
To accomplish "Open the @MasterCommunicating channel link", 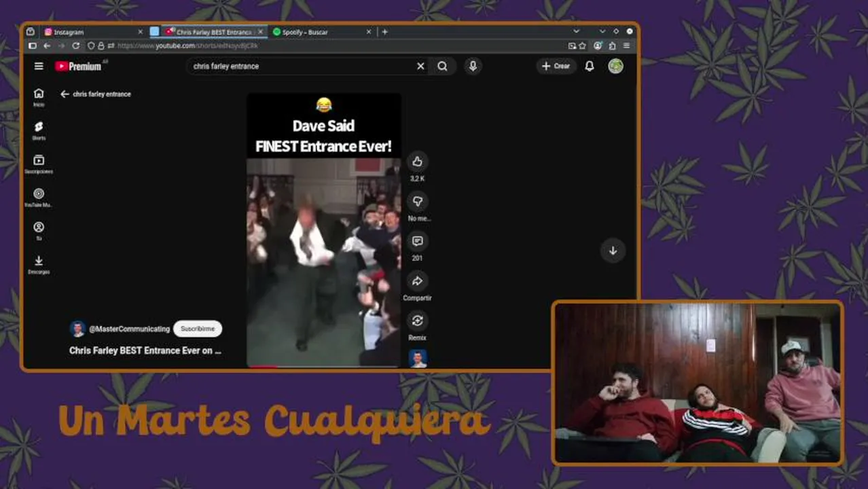I will point(129,329).
